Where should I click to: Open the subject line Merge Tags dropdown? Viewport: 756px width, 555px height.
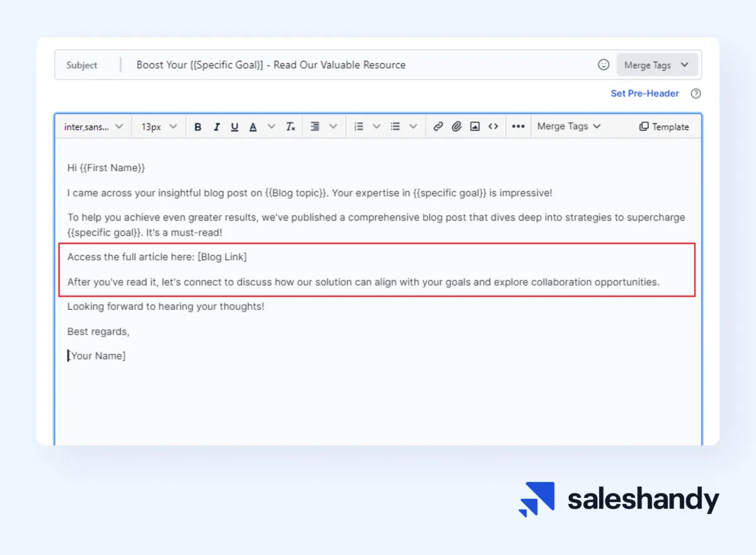pyautogui.click(x=656, y=65)
